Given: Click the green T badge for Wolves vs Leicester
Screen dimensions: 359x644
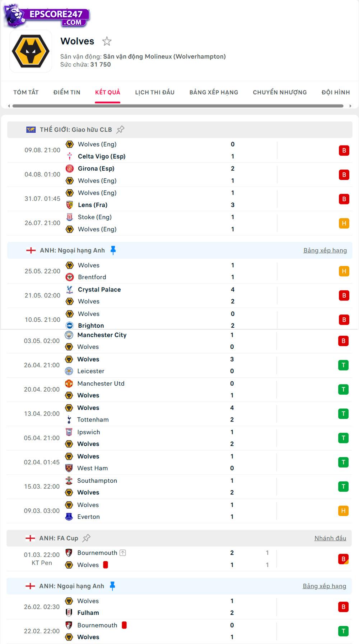Looking at the screenshot, I should tap(344, 365).
